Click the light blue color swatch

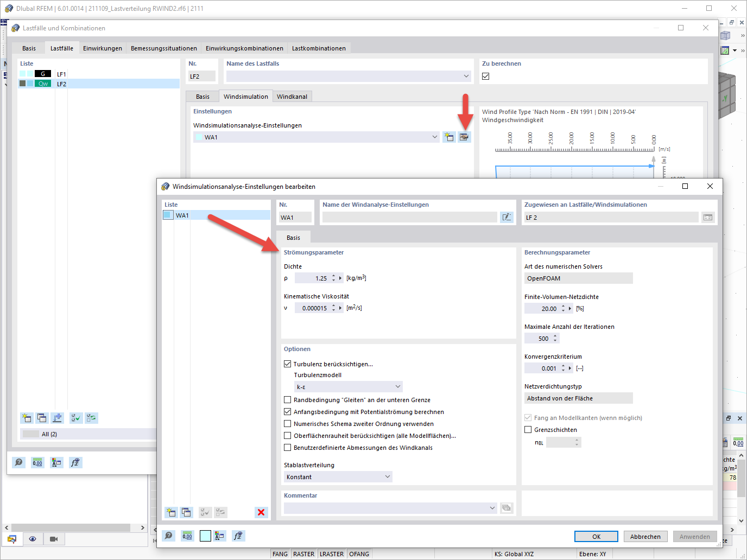coord(205,536)
